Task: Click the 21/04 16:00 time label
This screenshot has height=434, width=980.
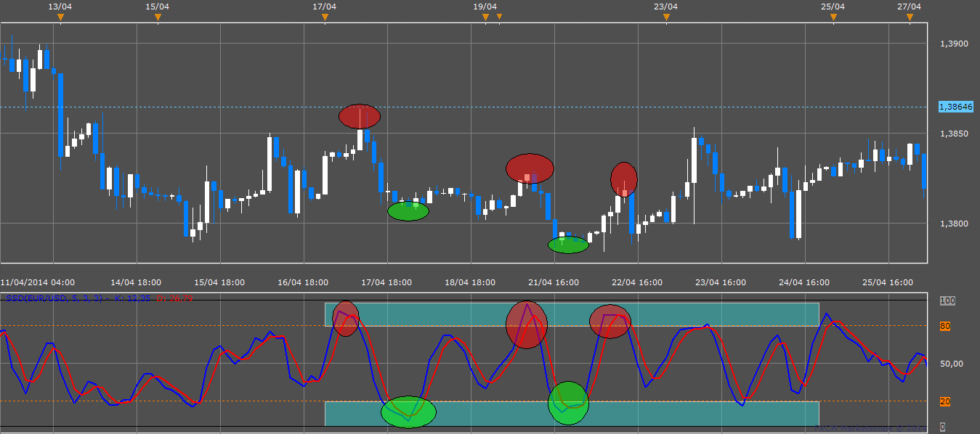Action: pyautogui.click(x=554, y=282)
